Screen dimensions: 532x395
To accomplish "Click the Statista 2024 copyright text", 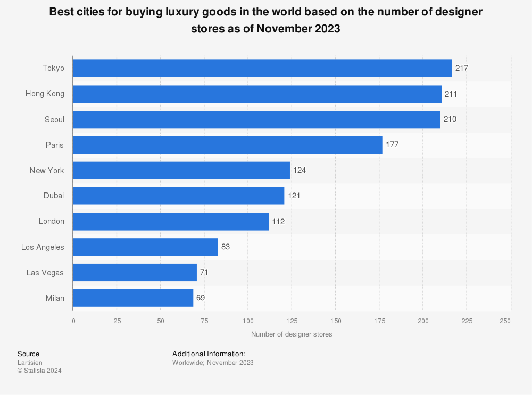I will [x=39, y=371].
